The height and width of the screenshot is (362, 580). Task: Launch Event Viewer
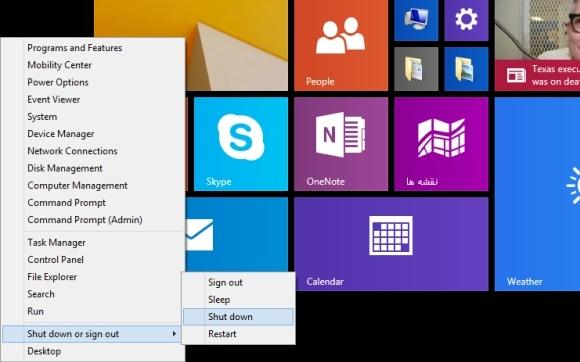pyautogui.click(x=54, y=99)
